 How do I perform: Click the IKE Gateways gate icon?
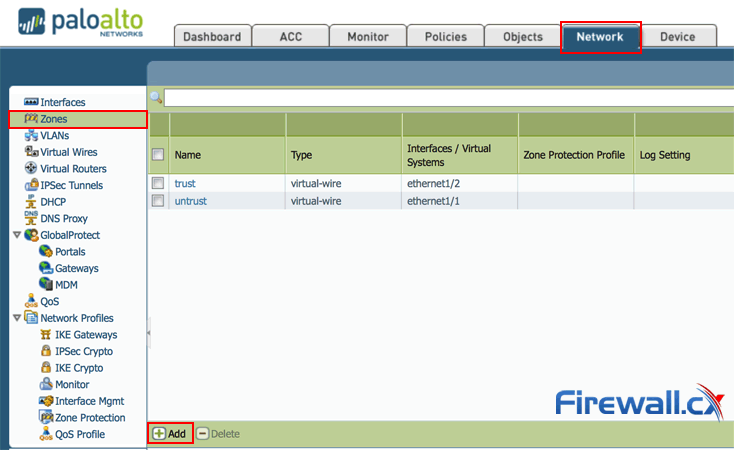(x=45, y=334)
